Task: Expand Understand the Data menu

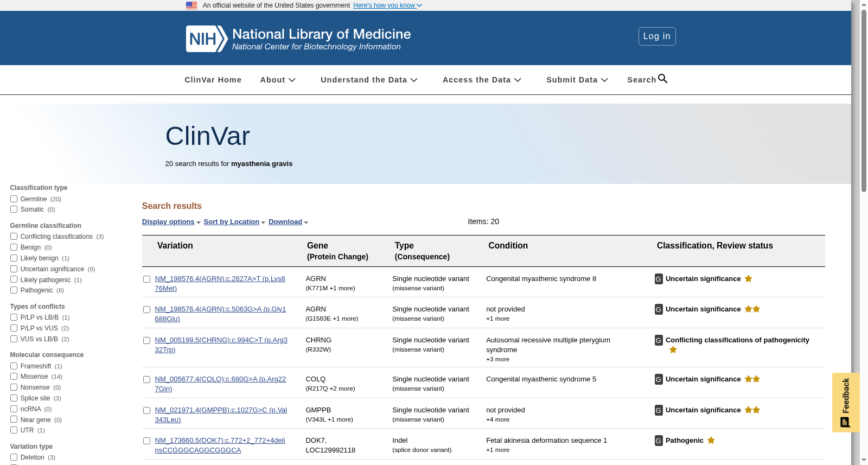Action: pyautogui.click(x=369, y=80)
